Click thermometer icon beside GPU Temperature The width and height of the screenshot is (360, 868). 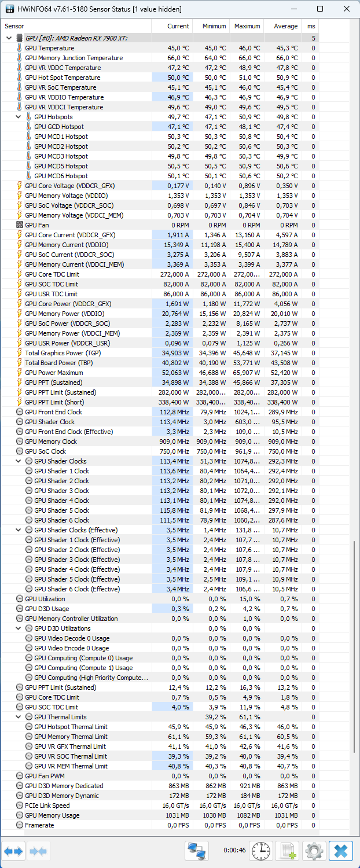point(19,48)
